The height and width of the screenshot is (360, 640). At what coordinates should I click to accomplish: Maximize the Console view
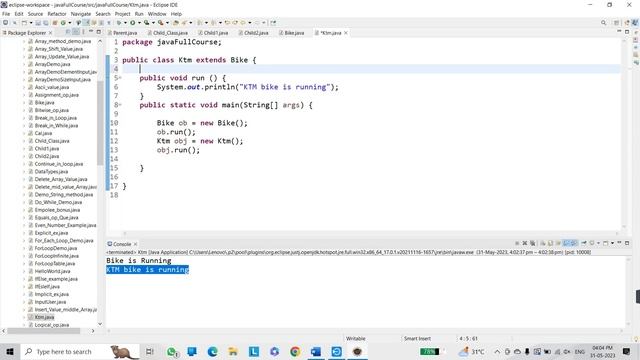coord(627,243)
